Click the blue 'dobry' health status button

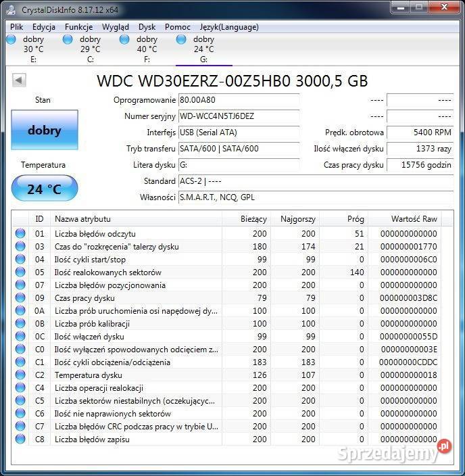[45, 130]
